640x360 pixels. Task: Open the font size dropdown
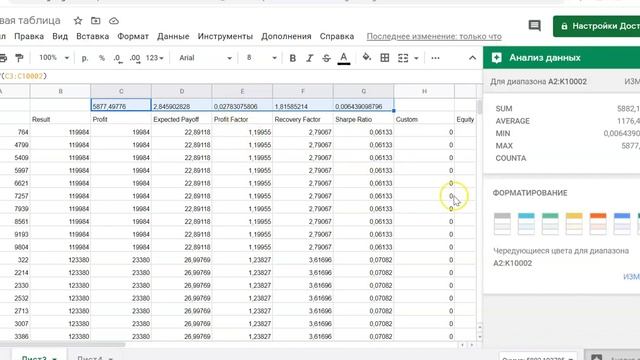pos(261,58)
